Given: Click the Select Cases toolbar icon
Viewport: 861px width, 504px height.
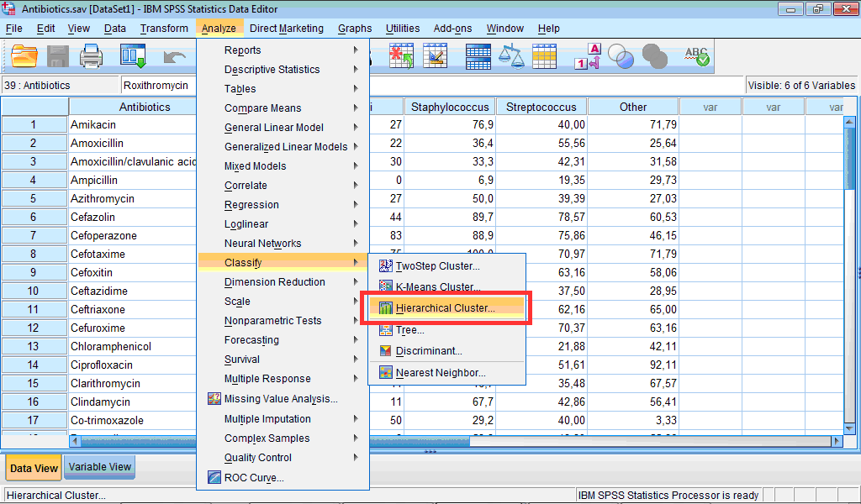Looking at the screenshot, I should click(544, 56).
